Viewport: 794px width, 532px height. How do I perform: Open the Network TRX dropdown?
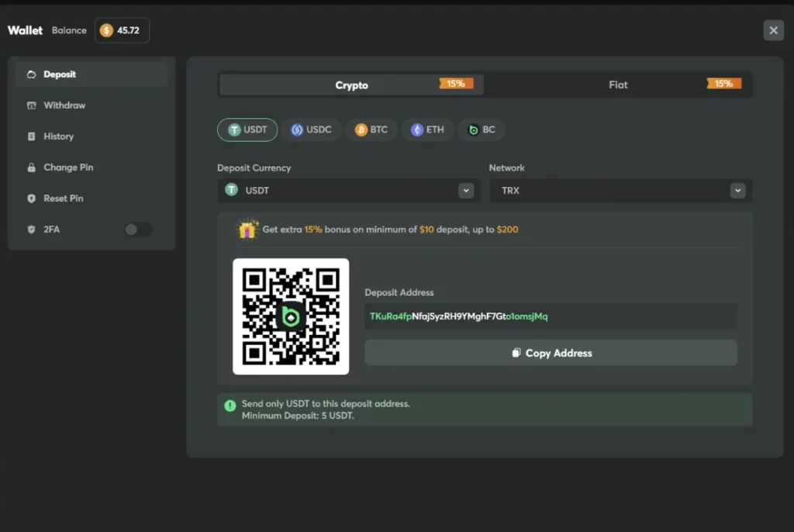(620, 191)
